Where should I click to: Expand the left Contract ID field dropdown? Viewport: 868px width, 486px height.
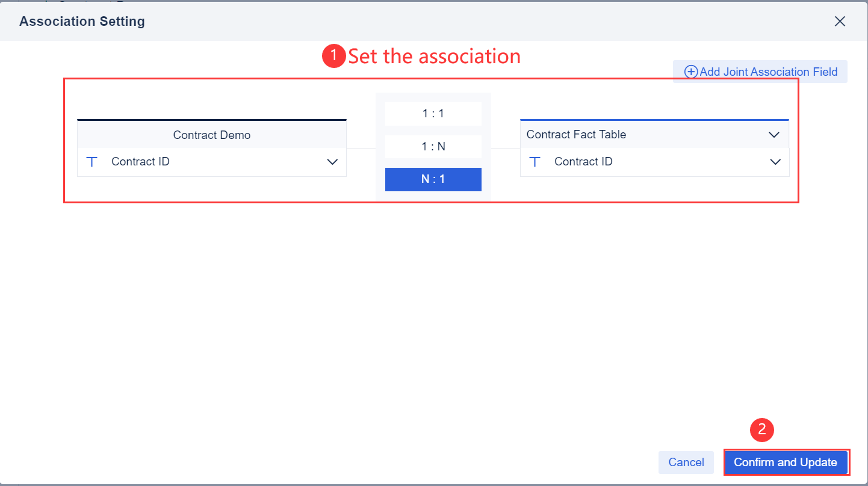(333, 162)
